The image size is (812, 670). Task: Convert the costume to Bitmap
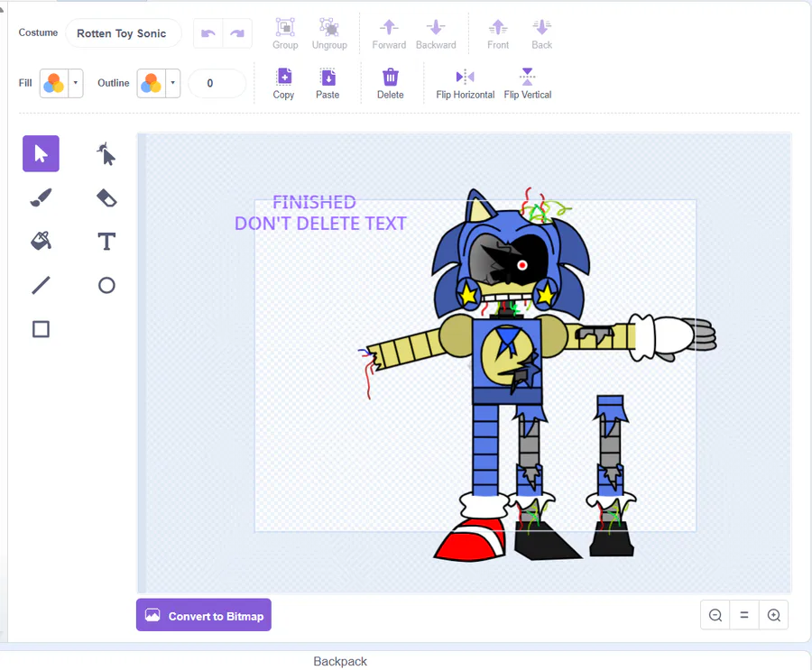pyautogui.click(x=204, y=615)
